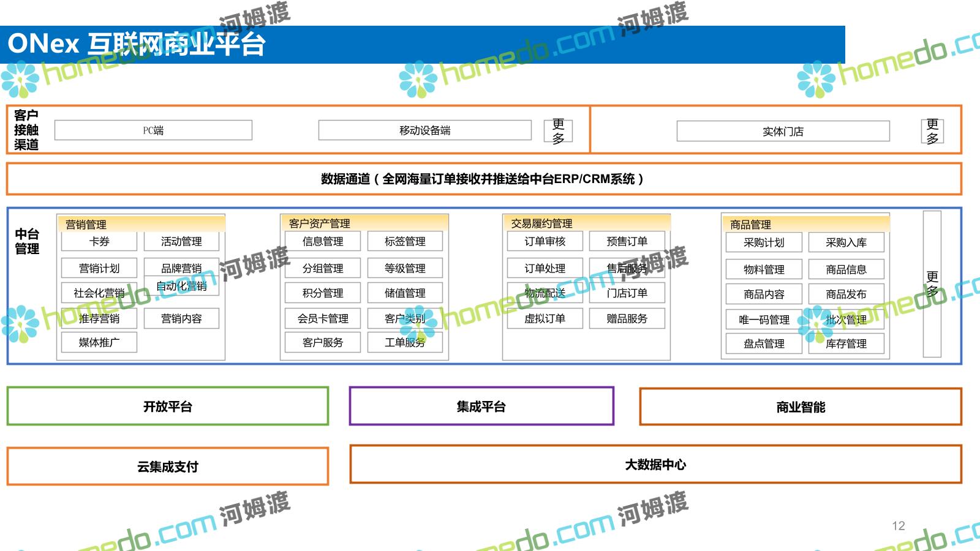This screenshot has height=551, width=980.
Task: Open the 活动管理 module
Action: [x=181, y=241]
